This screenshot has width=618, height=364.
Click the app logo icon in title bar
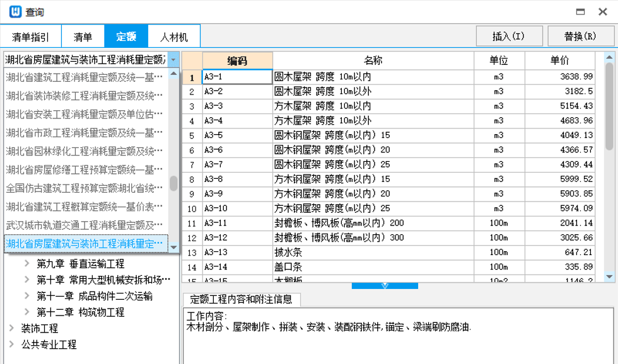tap(15, 12)
